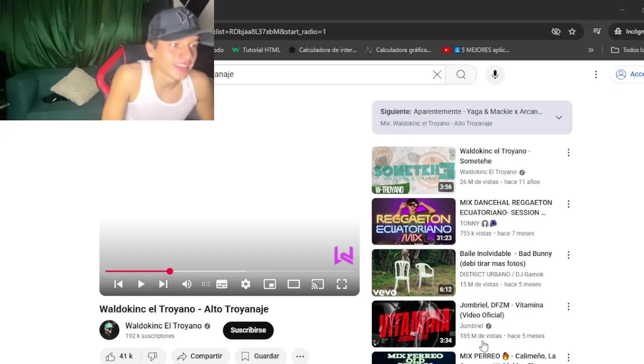
Task: Toggle theater mode in the player
Action: [x=293, y=284]
